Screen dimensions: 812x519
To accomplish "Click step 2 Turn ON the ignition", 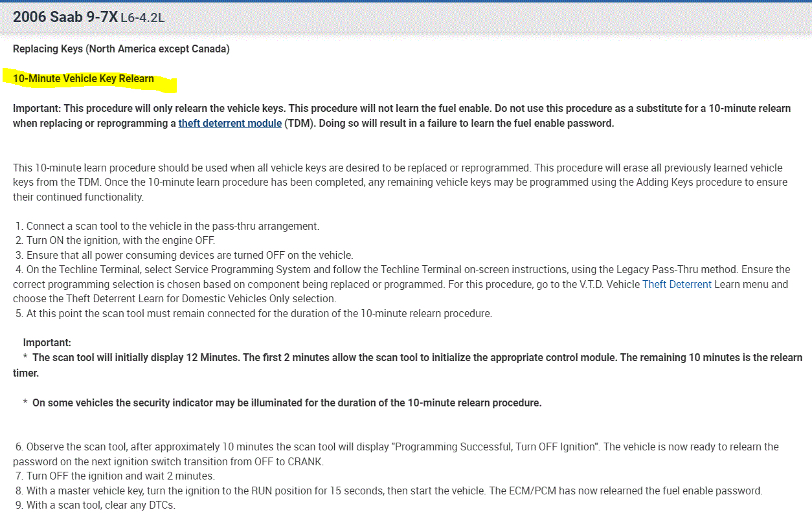I will 115,240.
